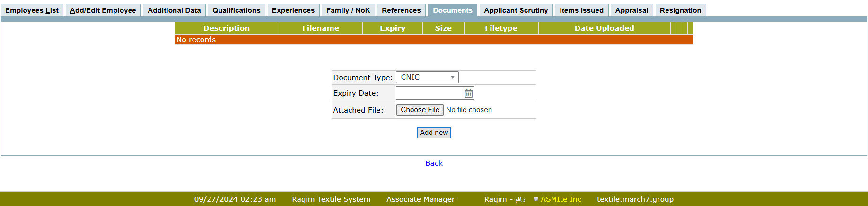Switch to the Appraisal tab

click(631, 10)
